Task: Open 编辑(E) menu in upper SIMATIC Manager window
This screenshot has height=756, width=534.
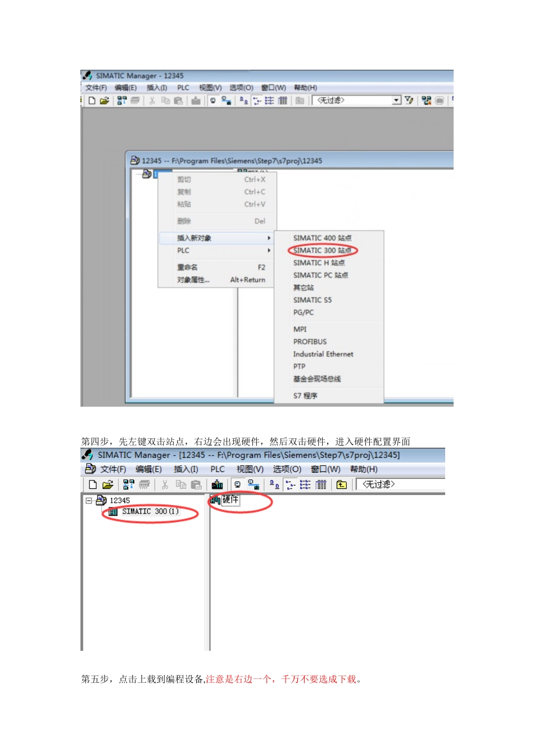Action: click(x=125, y=88)
